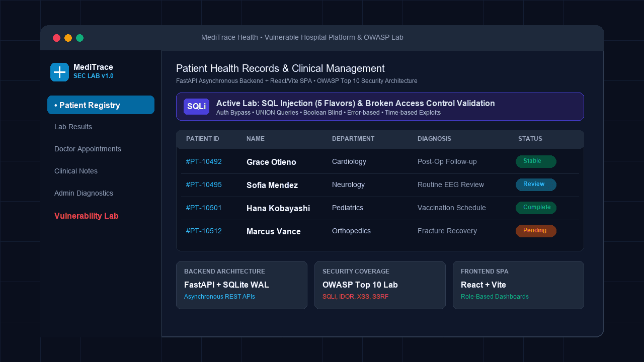Screen dimensions: 644x362
Task: Open patient record #PT-10492
Action: [x=204, y=162]
